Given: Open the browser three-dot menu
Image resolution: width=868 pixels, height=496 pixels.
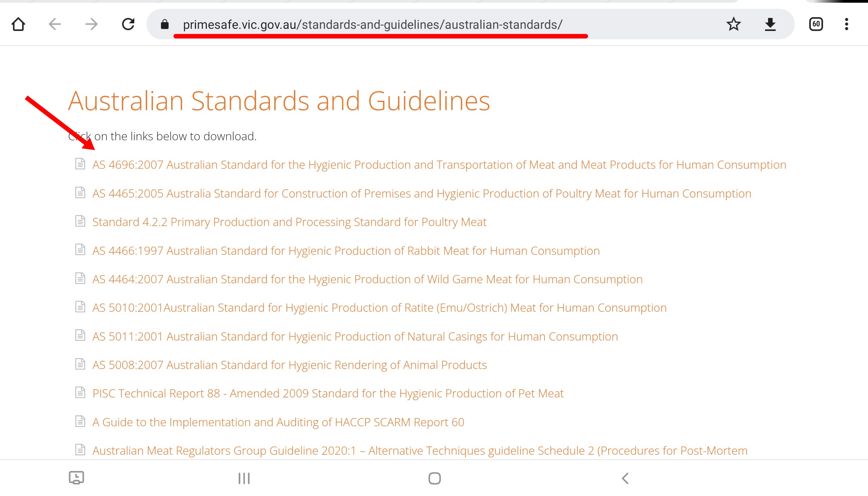Looking at the screenshot, I should coord(847,24).
